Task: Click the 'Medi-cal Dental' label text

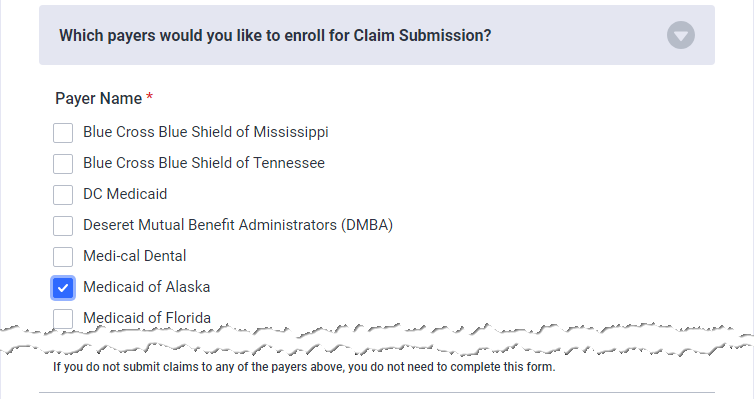Action: click(135, 256)
